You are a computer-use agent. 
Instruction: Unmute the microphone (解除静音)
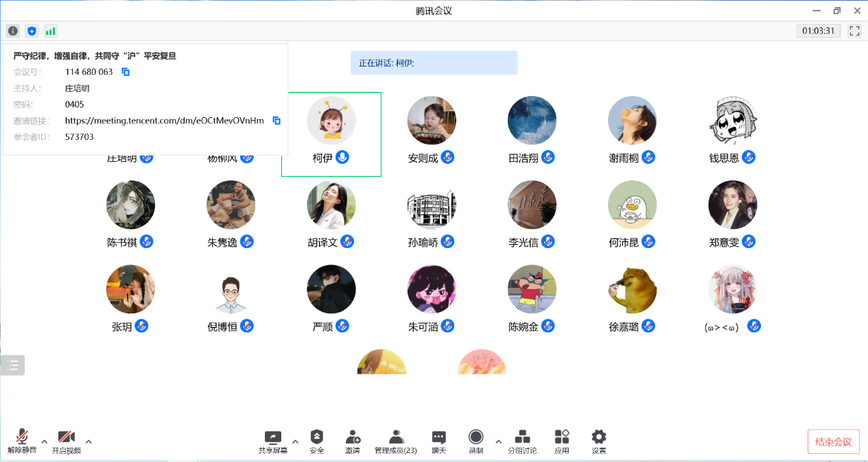22,441
